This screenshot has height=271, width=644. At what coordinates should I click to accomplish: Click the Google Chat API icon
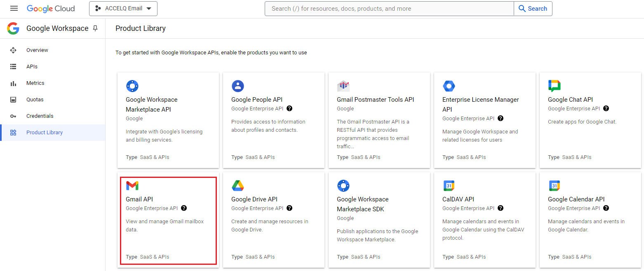tap(555, 86)
